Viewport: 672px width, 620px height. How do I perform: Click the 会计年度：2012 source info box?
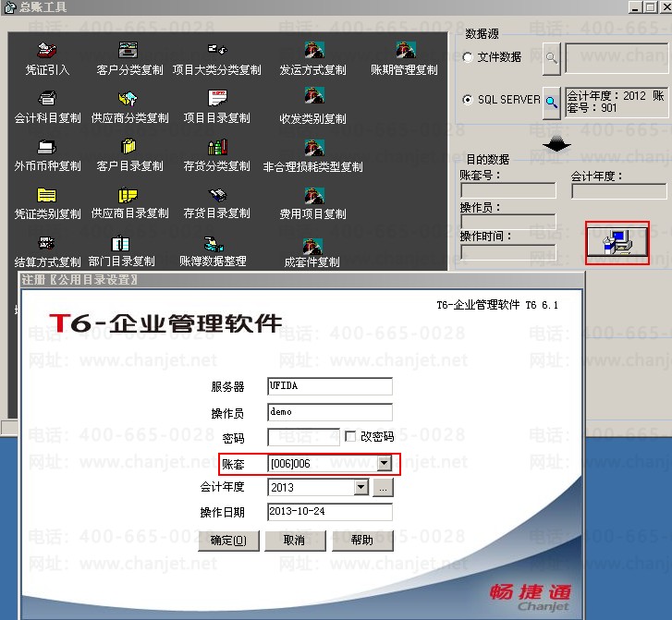pyautogui.click(x=617, y=102)
